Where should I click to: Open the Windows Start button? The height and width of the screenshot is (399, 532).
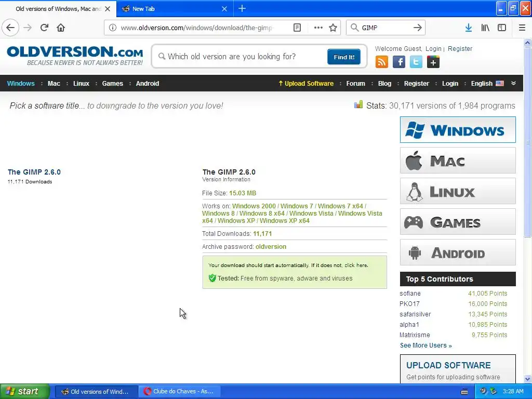point(25,392)
